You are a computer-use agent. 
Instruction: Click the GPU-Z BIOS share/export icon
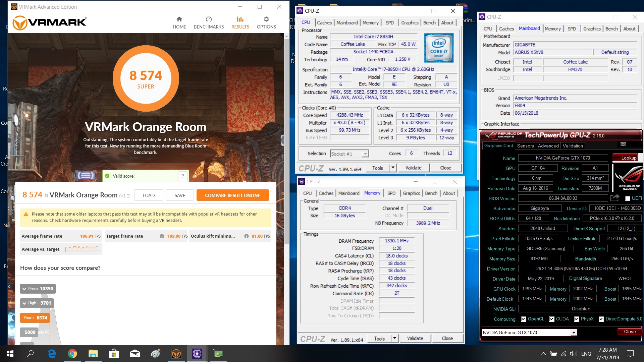615,198
